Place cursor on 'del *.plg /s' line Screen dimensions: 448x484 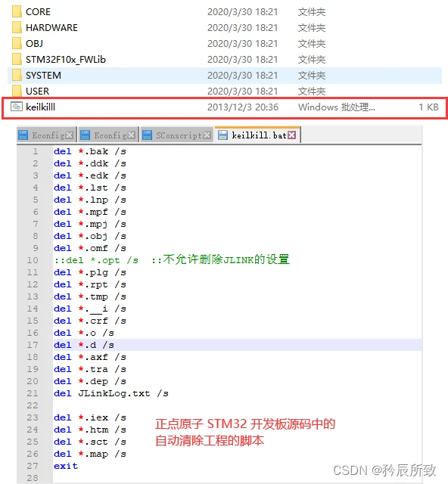[90, 272]
